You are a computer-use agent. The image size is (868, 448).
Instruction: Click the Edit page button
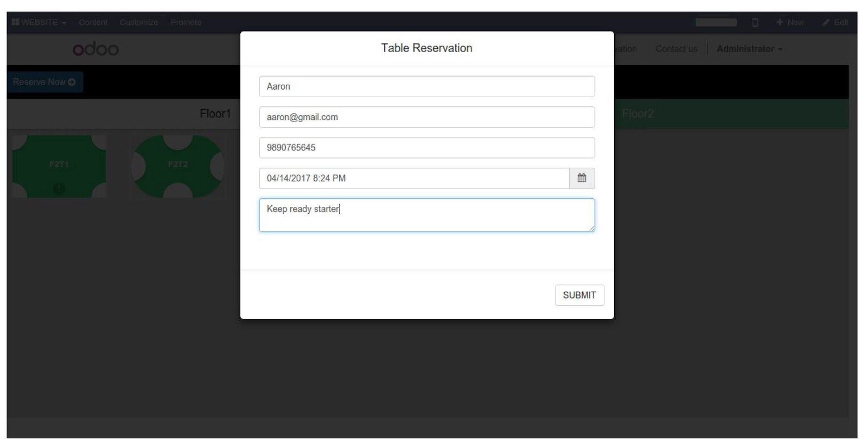tap(835, 22)
